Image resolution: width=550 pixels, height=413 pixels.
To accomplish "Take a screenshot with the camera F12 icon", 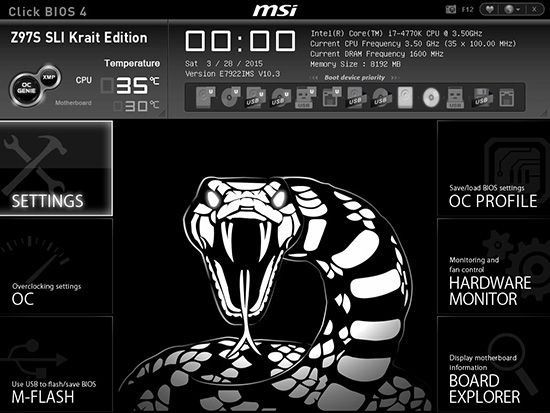I will (x=451, y=9).
